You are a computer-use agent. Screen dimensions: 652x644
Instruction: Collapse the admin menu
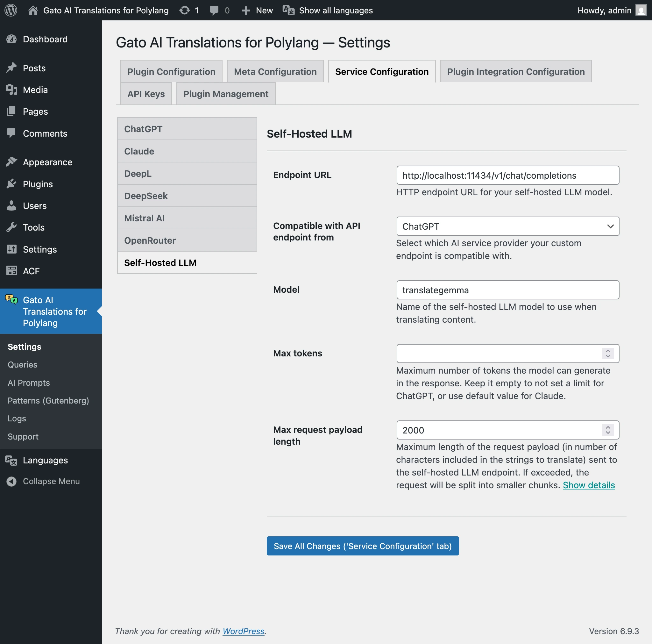[x=12, y=481]
